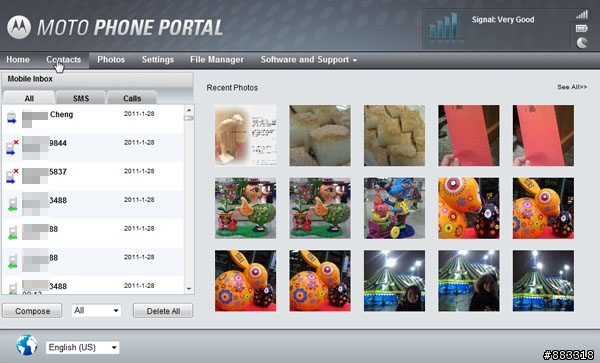Open the Contacts tab

[64, 60]
